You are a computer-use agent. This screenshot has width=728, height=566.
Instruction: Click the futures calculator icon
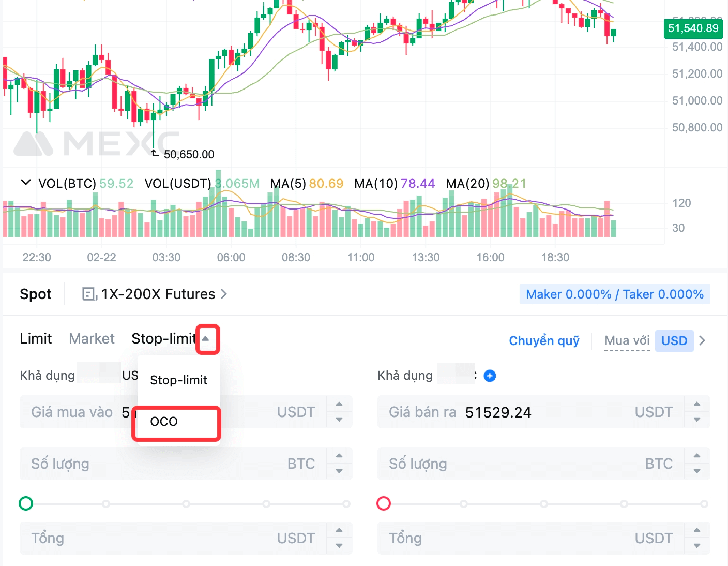tap(89, 294)
